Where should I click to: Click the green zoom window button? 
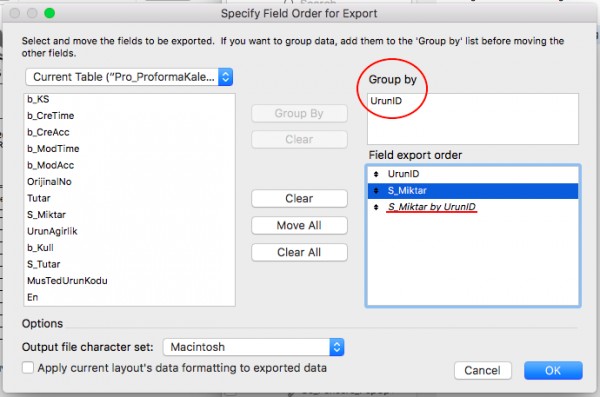pos(49,13)
